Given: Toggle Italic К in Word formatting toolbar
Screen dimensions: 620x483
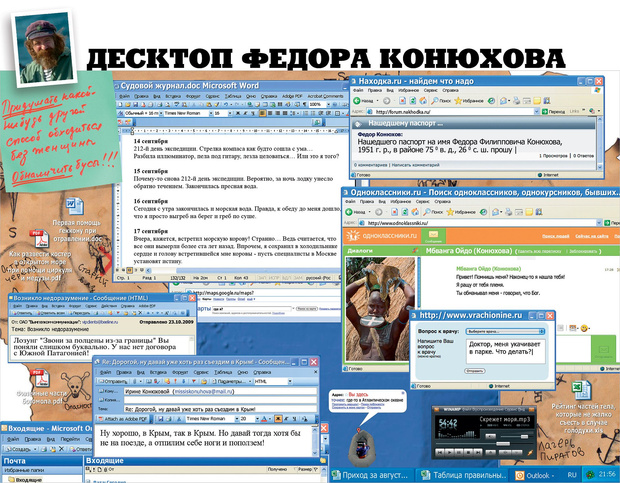Looking at the screenshot, I should 245,113.
